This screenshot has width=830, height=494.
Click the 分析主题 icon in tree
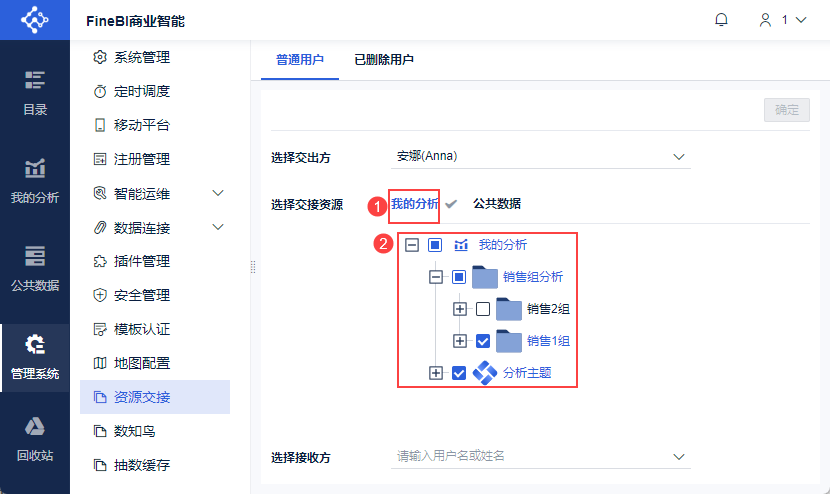tap(484, 373)
